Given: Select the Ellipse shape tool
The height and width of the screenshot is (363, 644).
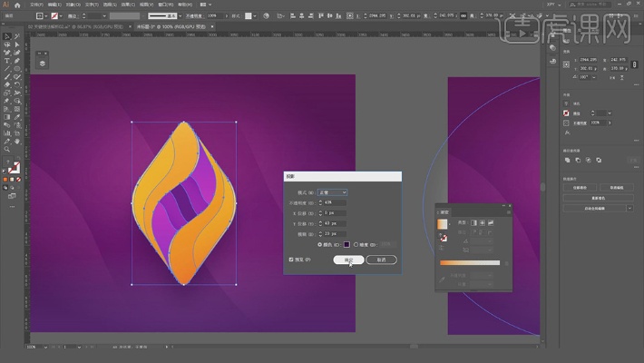Looking at the screenshot, I should coord(17,69).
